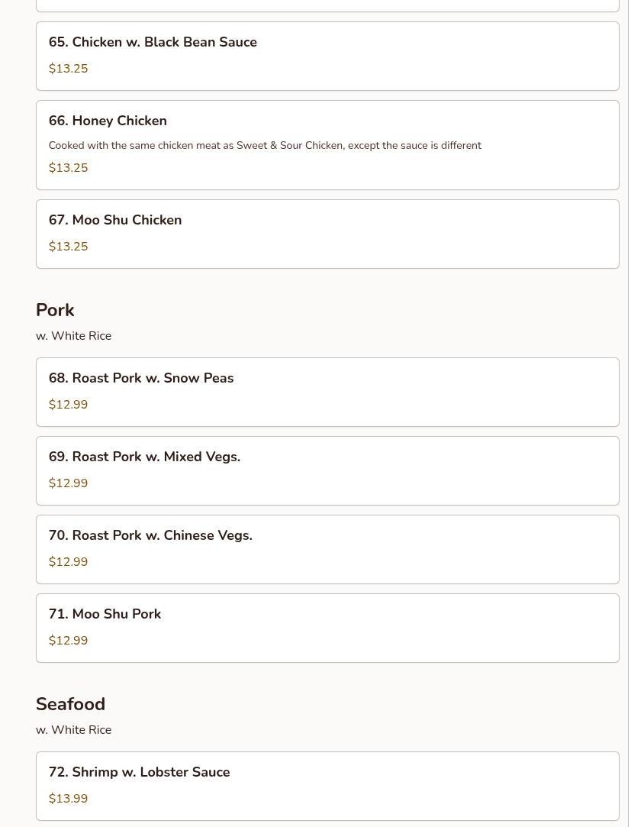
Task: Click the $13.25 price under Moo Shu Chicken
Action: pos(68,247)
